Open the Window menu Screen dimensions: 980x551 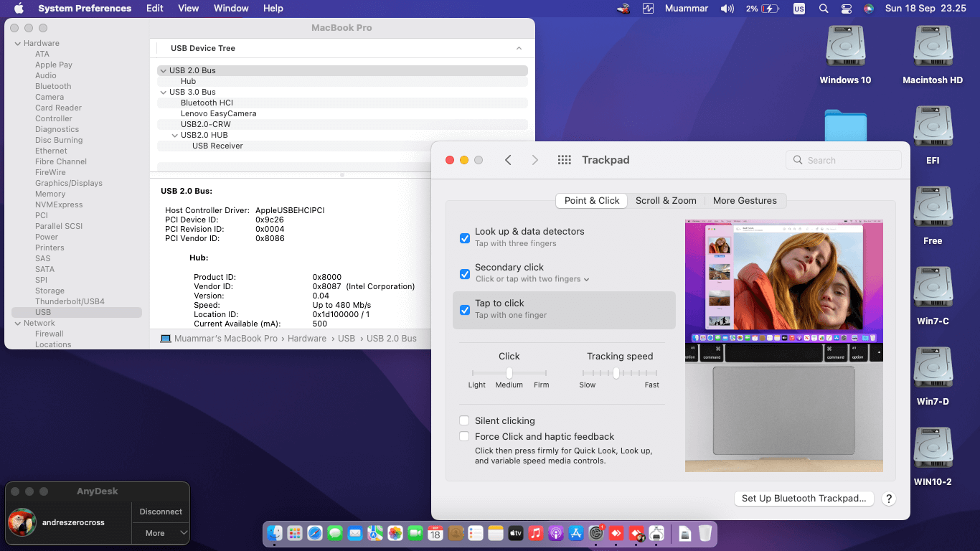pos(231,9)
